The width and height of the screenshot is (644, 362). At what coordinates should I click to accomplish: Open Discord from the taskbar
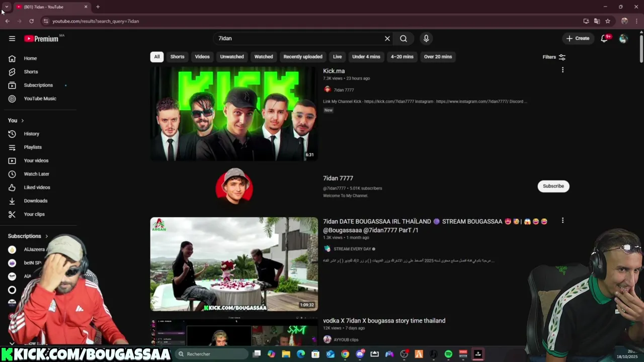(x=360, y=354)
